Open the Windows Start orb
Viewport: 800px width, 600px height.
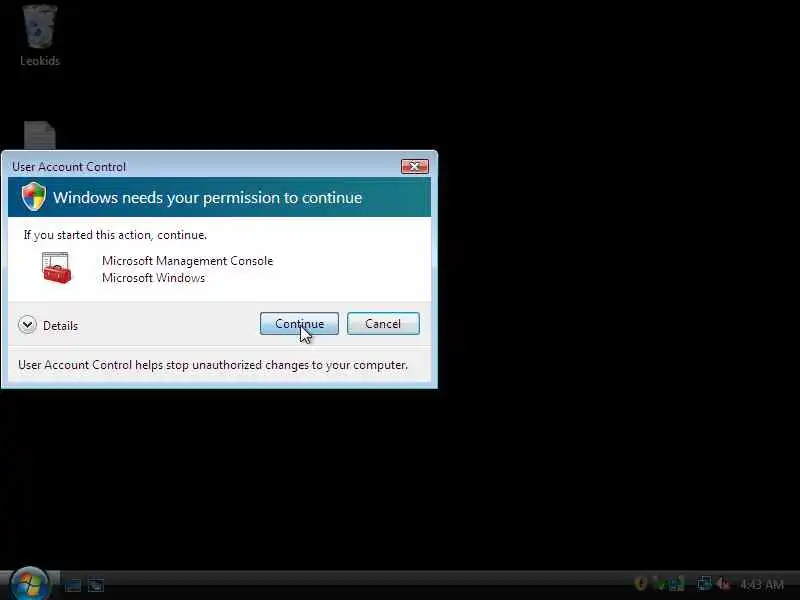coord(30,583)
